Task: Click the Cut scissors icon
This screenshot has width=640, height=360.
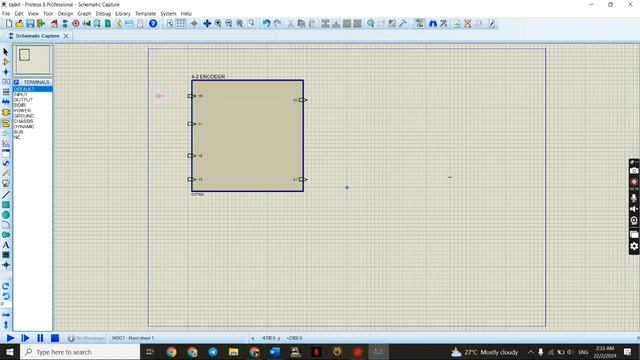Action: [x=290, y=24]
